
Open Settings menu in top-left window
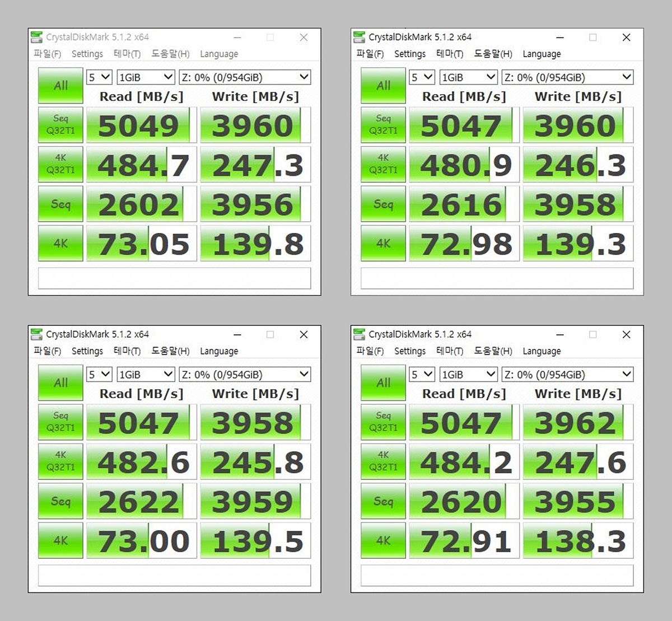(x=87, y=54)
